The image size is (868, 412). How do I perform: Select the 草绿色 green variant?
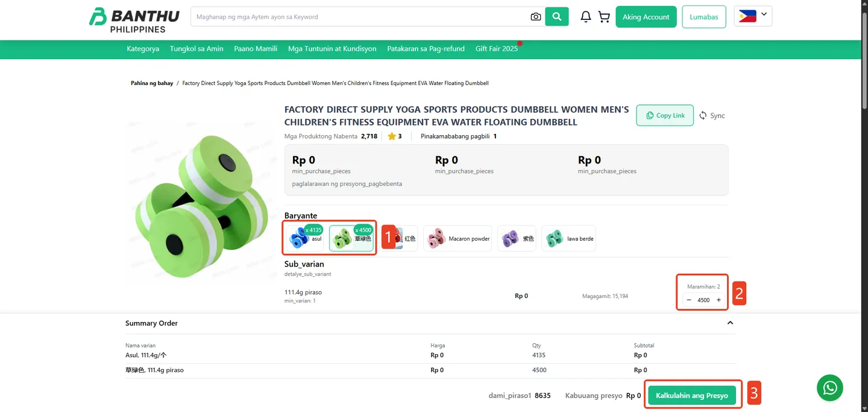pos(352,238)
